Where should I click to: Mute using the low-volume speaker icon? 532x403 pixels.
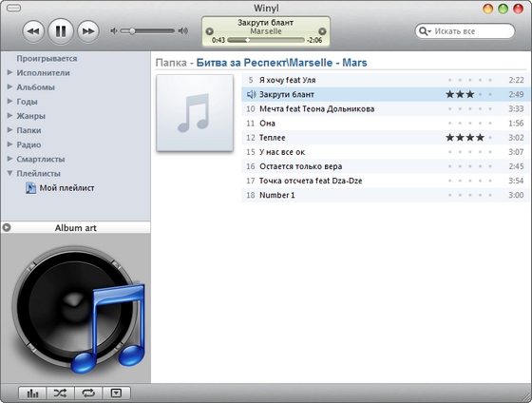pyautogui.click(x=114, y=31)
